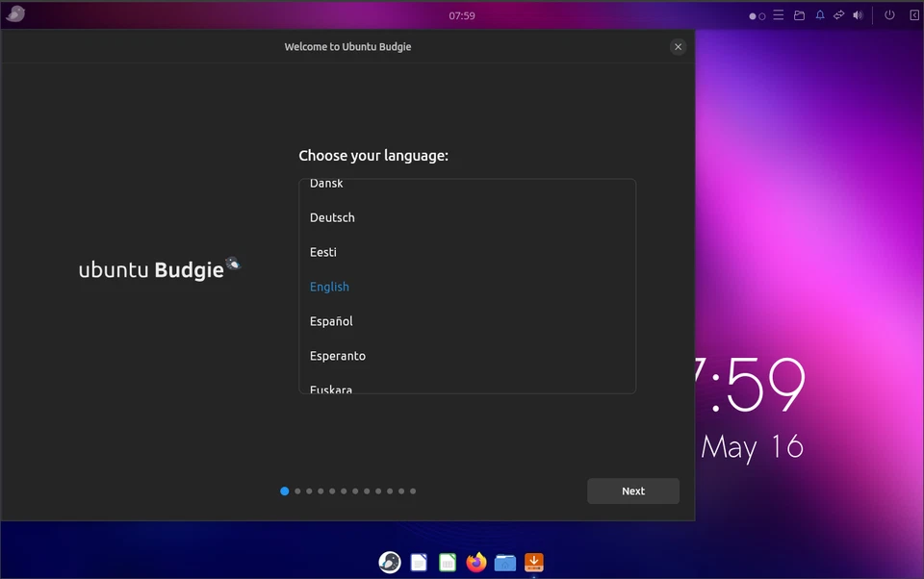Screen dimensions: 924x579
Task: Jump to the last page dot indicator
Action: click(x=413, y=491)
